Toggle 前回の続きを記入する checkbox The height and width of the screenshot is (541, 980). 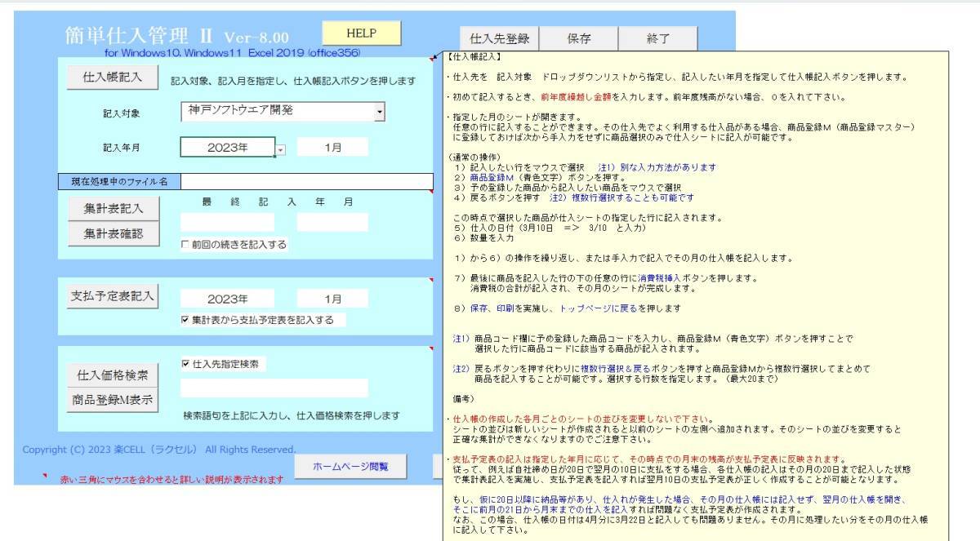pyautogui.click(x=185, y=244)
